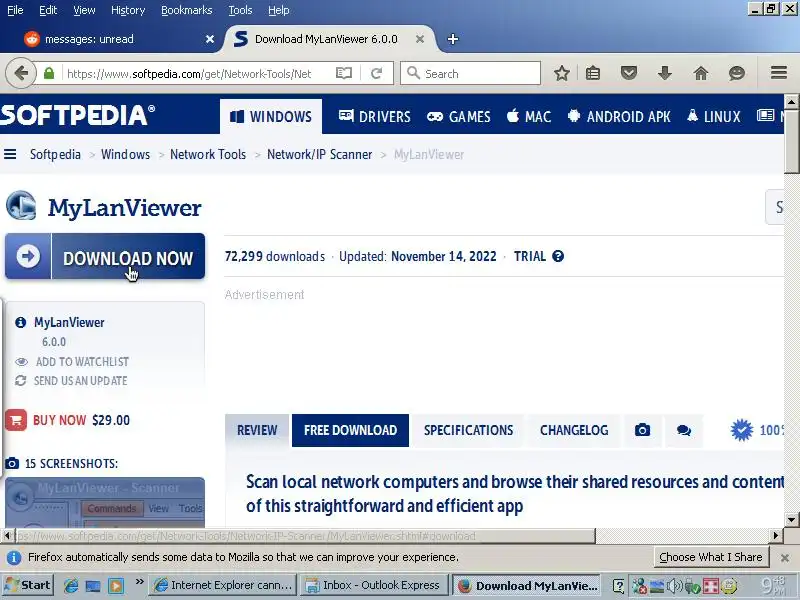Open the Tools menu

[x=240, y=10]
